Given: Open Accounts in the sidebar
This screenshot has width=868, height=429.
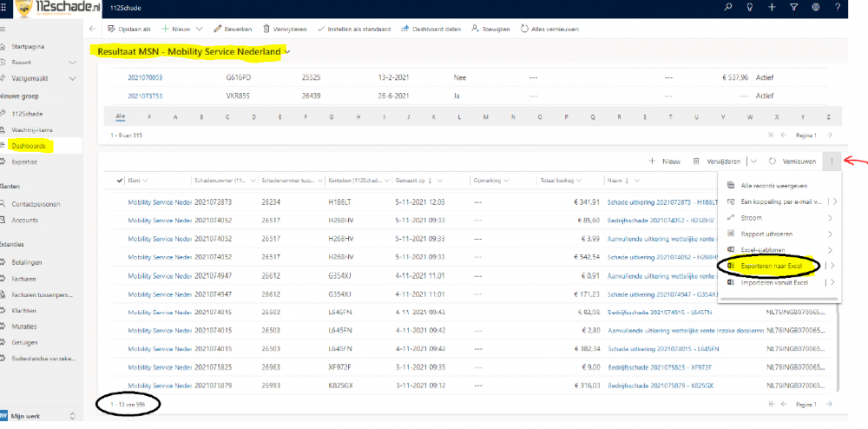Looking at the screenshot, I should [25, 220].
